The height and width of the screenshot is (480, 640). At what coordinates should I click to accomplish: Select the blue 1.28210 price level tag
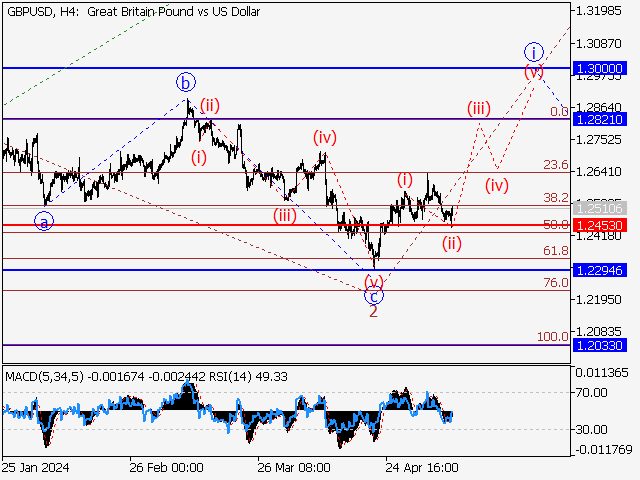[600, 119]
